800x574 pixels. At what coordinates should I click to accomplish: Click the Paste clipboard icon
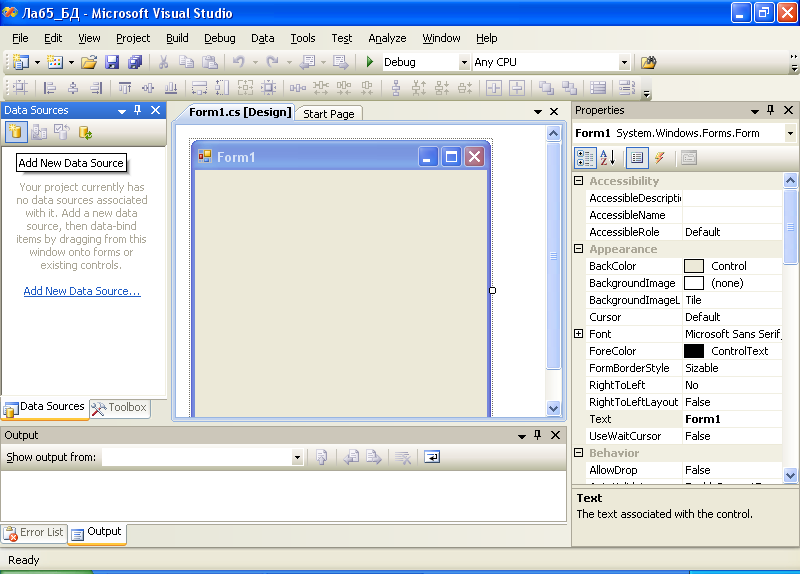[x=210, y=62]
